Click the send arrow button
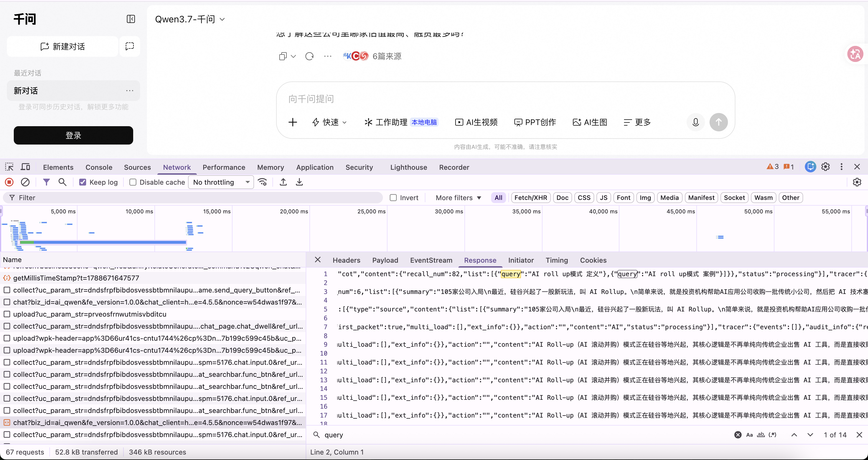The image size is (868, 460). coord(718,122)
